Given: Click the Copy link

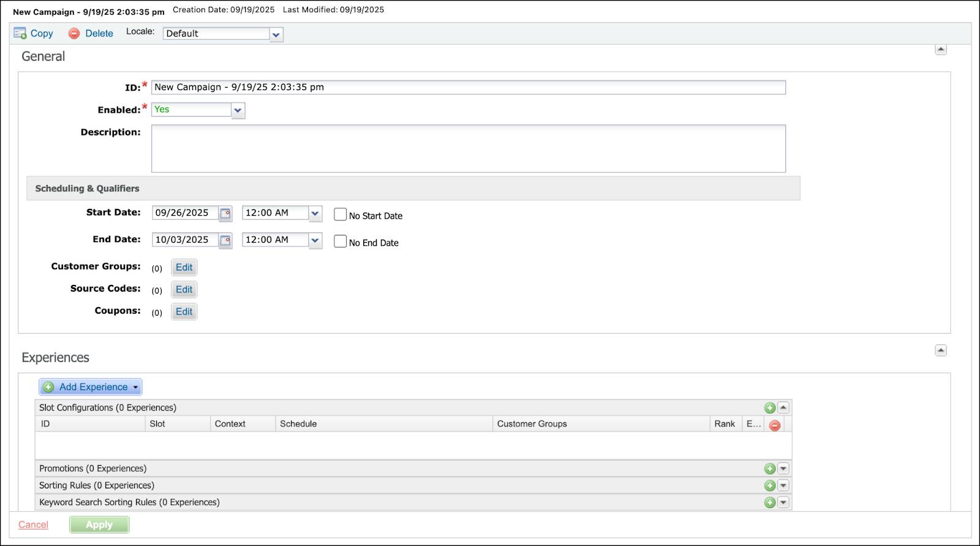Looking at the screenshot, I should [42, 34].
